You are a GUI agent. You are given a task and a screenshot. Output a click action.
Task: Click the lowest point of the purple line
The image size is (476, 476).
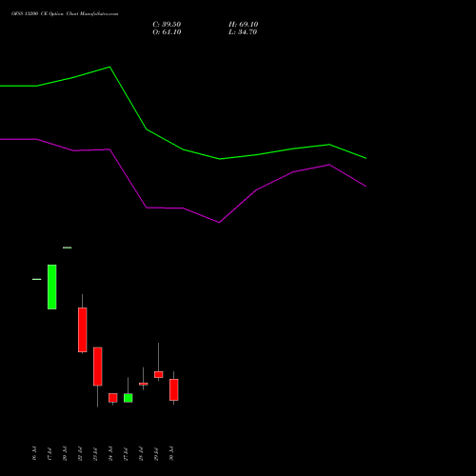point(219,223)
